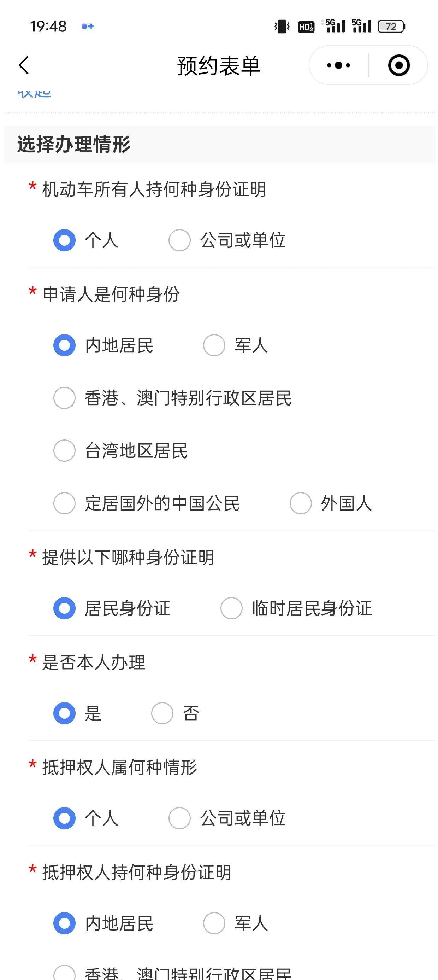
Task: Tap the back arrow icon
Action: coord(24,65)
